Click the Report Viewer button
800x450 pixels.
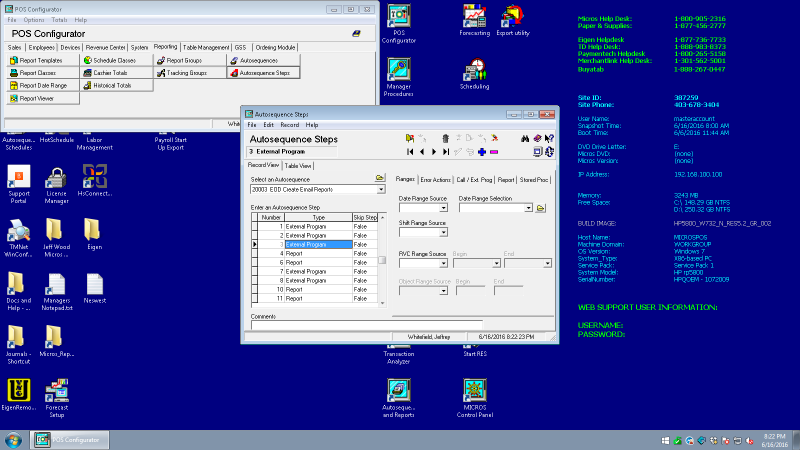click(x=43, y=98)
